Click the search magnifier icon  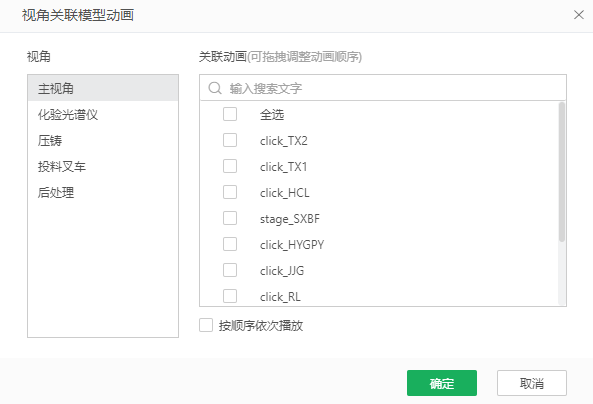pos(215,88)
